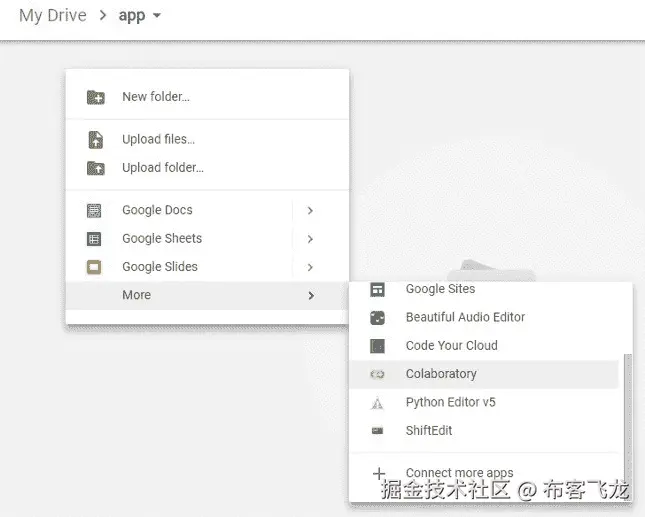The image size is (645, 517).
Task: Click the Beautiful Audio Editor icon
Action: click(377, 318)
